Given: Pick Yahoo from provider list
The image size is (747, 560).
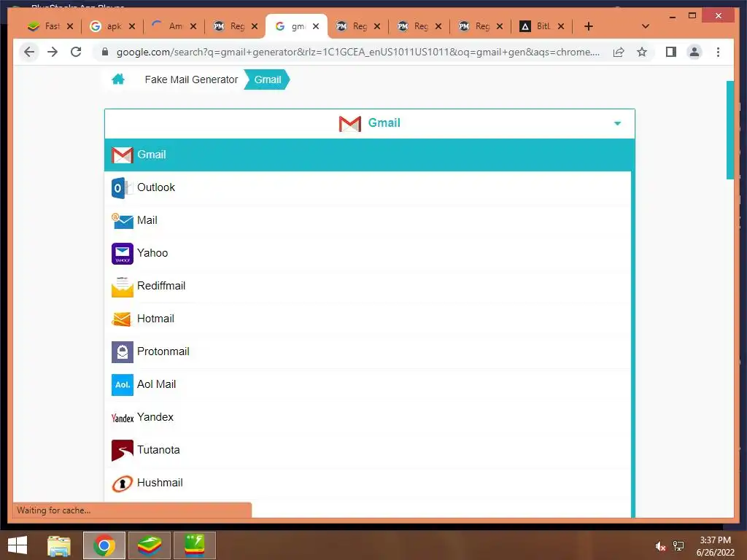Looking at the screenshot, I should pos(368,253).
